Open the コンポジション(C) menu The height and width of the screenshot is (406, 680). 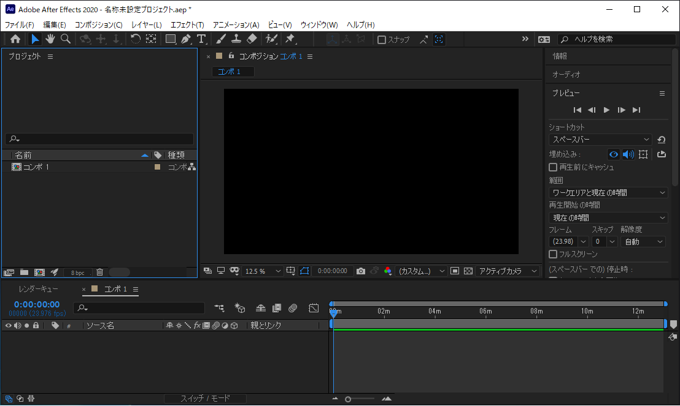coord(98,25)
